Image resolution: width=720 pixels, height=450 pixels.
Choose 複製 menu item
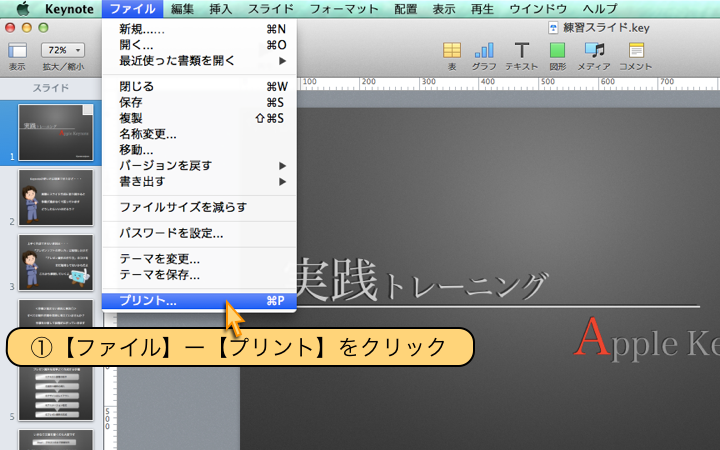(199, 118)
